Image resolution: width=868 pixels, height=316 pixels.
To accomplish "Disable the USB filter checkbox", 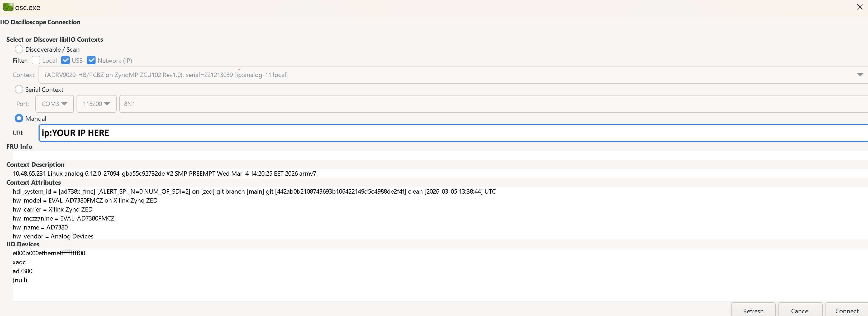I will [x=66, y=60].
